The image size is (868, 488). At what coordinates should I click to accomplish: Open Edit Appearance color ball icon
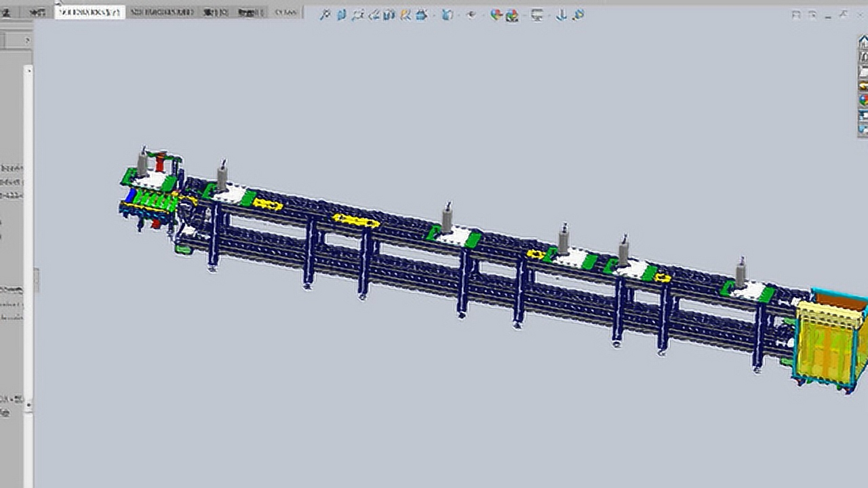click(x=496, y=14)
